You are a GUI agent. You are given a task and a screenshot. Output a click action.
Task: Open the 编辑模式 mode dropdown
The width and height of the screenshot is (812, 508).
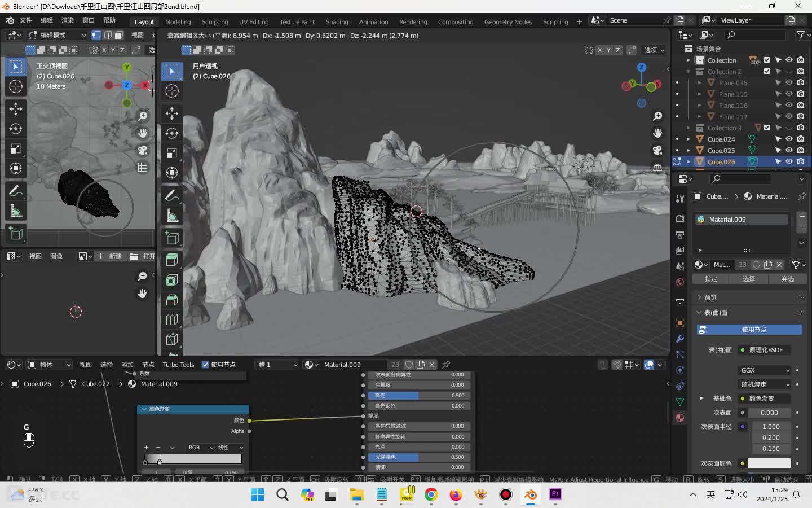coord(57,35)
